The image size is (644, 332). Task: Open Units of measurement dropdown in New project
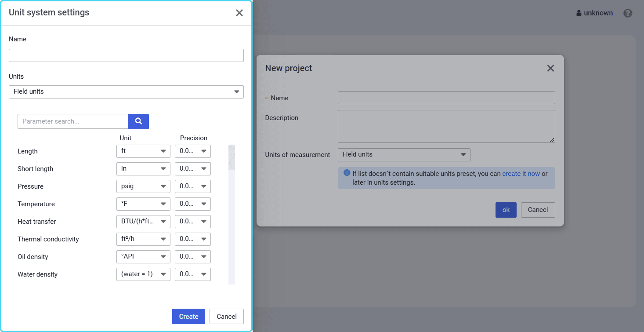click(x=404, y=155)
